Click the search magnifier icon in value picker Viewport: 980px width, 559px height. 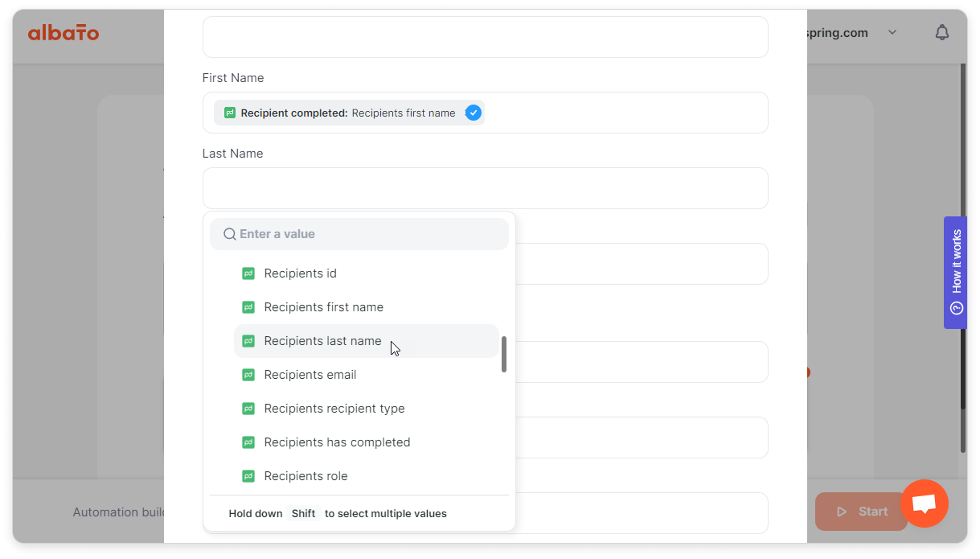click(229, 234)
